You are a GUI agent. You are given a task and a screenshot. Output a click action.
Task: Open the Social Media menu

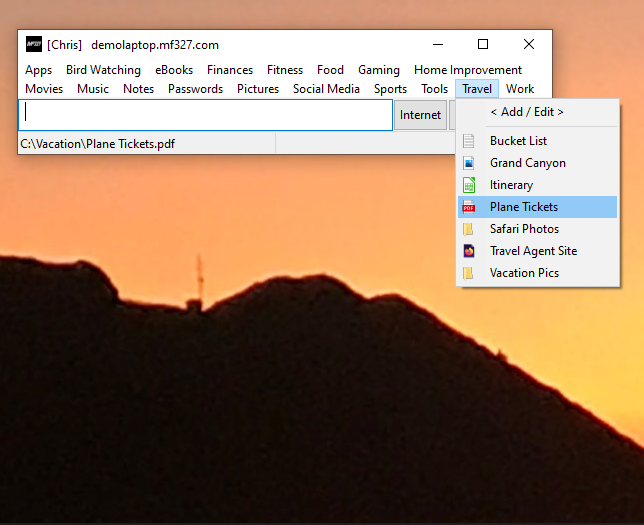click(x=327, y=89)
